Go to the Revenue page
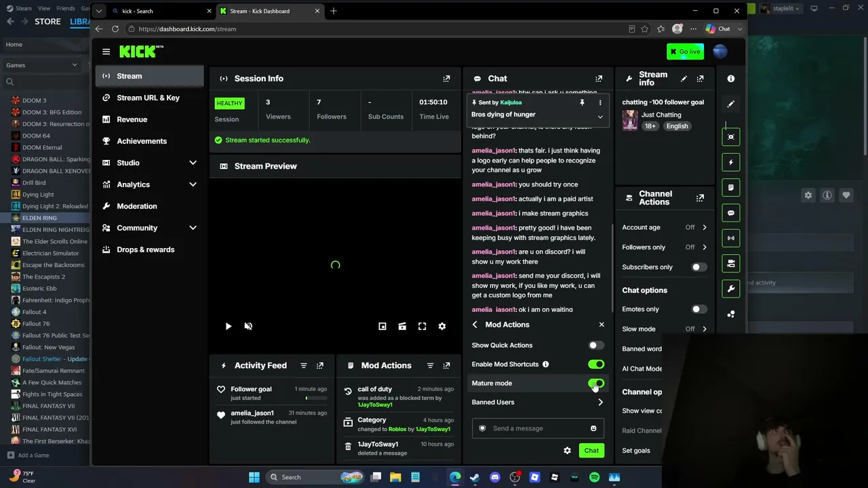The width and height of the screenshot is (868, 488). click(x=150, y=119)
